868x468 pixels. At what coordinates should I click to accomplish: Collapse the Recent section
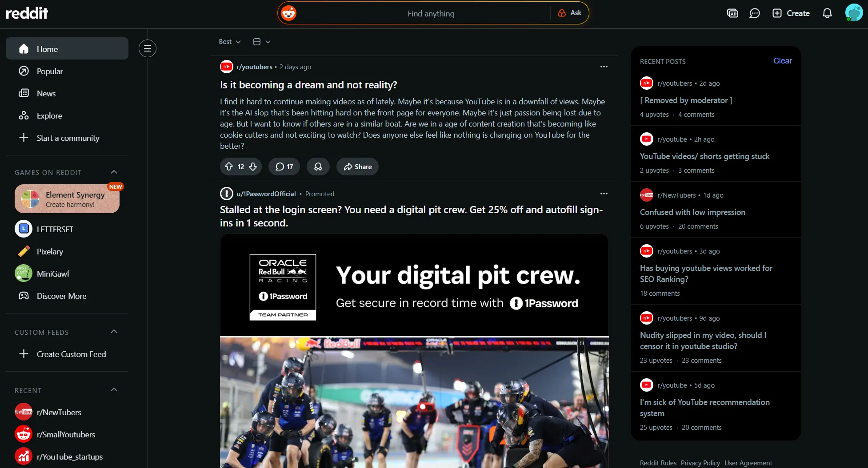point(114,390)
